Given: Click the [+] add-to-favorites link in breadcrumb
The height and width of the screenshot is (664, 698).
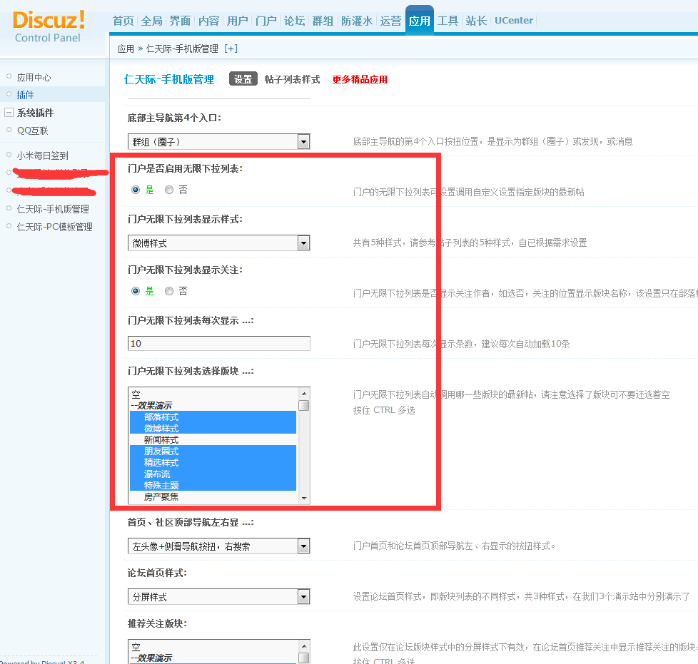Looking at the screenshot, I should 231,49.
